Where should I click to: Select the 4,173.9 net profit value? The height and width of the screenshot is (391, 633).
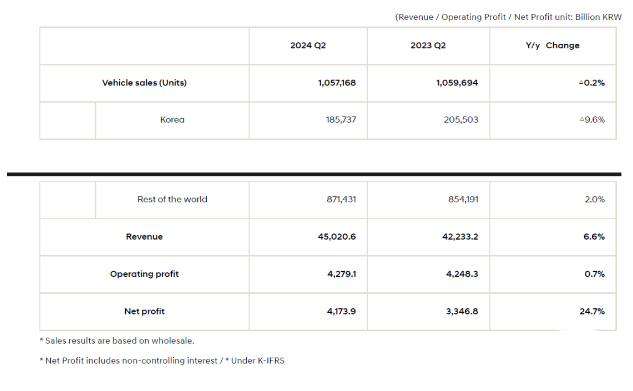341,312
